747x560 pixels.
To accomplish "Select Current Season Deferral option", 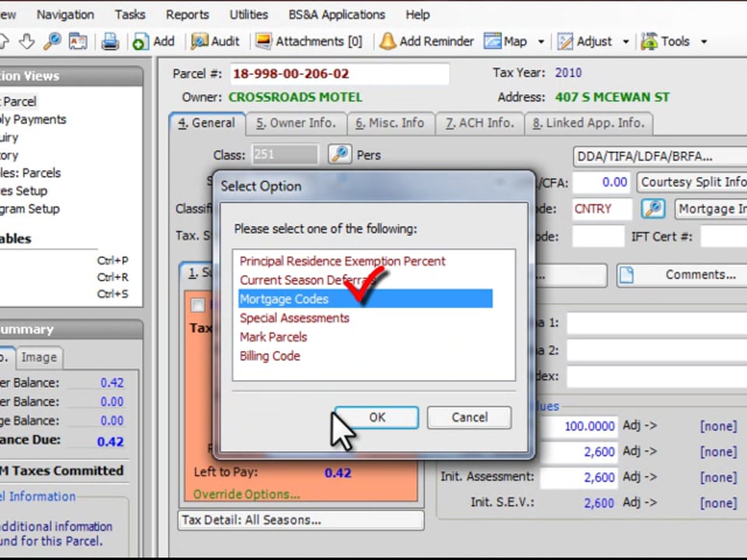I will tap(308, 280).
